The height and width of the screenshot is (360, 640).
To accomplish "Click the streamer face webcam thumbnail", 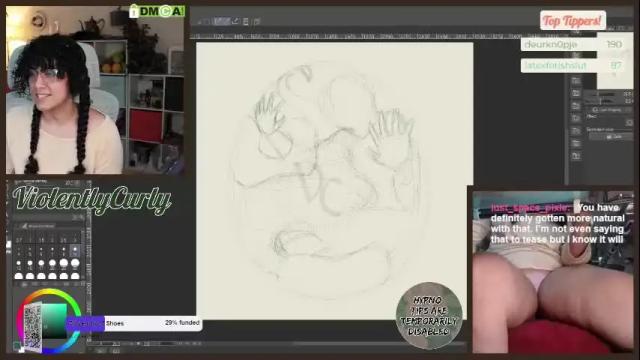I will (95, 90).
